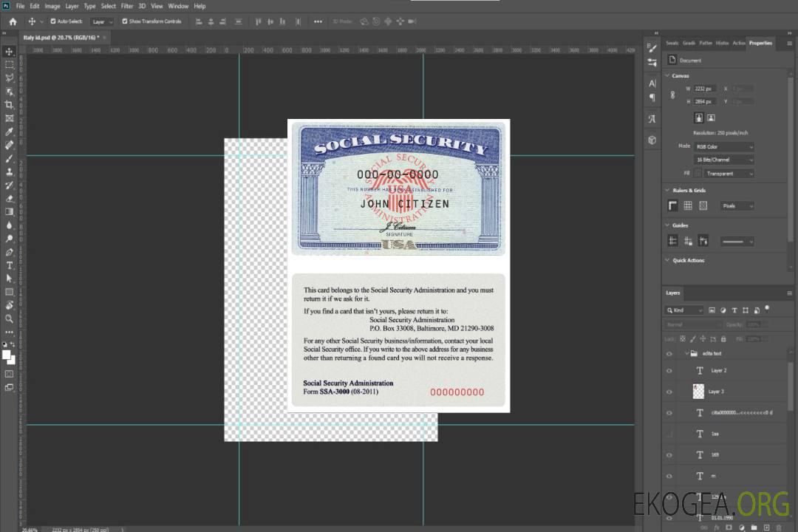Image resolution: width=798 pixels, height=532 pixels.
Task: Select the Lasso tool
Action: pyautogui.click(x=9, y=78)
